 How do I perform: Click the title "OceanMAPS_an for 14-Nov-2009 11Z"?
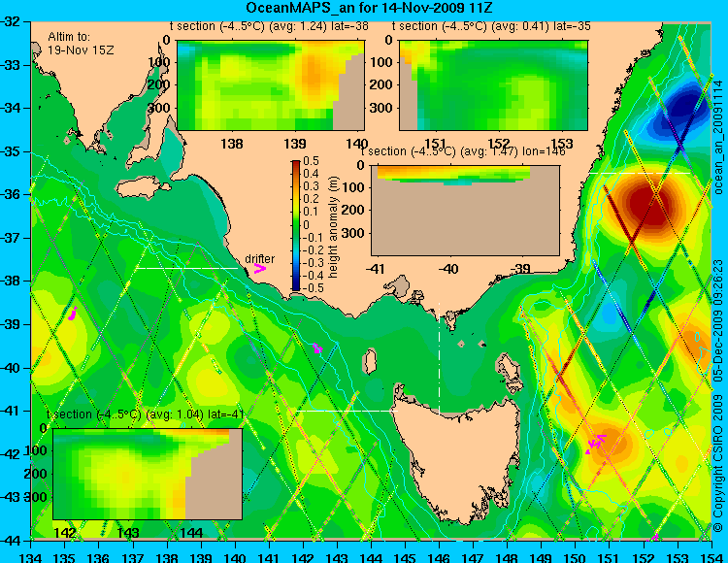tap(369, 8)
